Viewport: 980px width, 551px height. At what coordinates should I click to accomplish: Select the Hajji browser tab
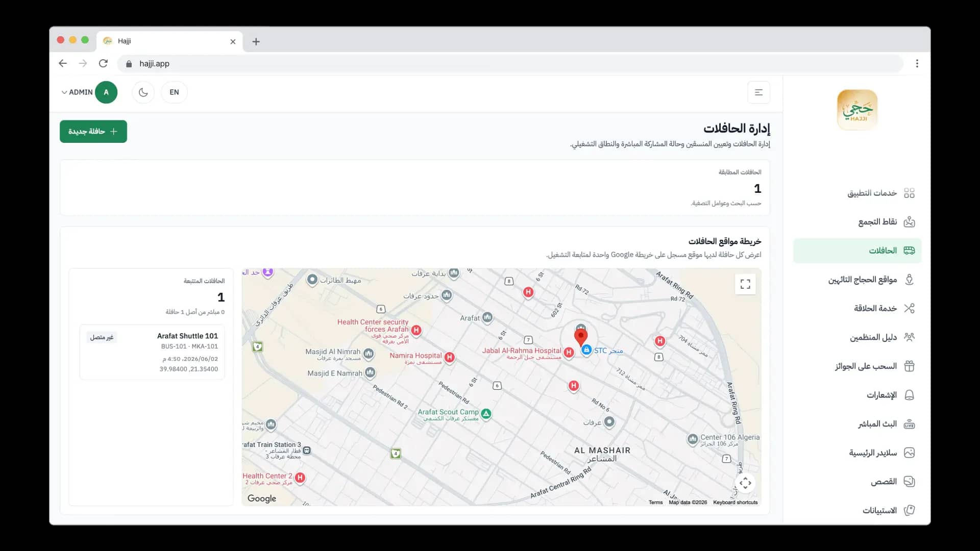(169, 41)
